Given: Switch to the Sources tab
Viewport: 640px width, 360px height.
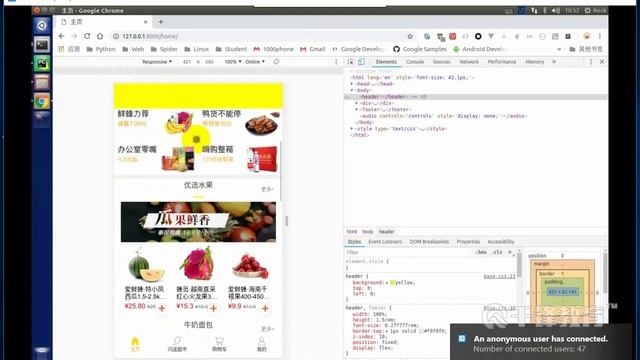Looking at the screenshot, I should [x=441, y=62].
